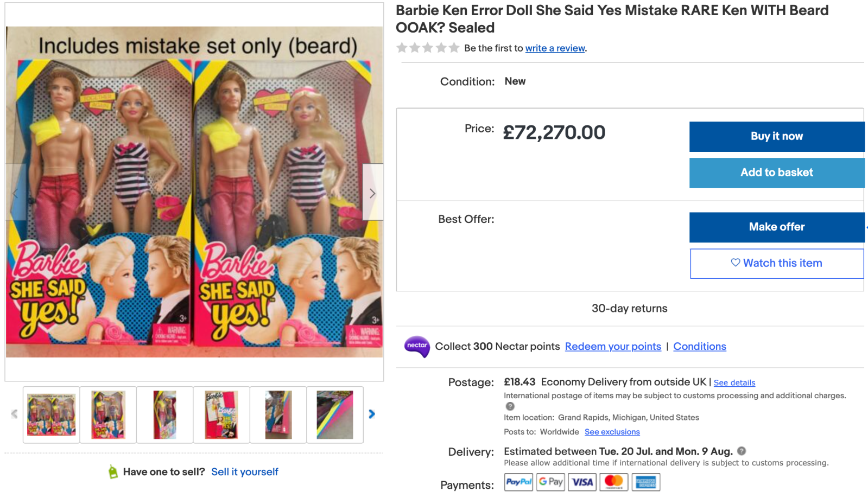Screen dimensions: 868x498
Task: Click the Nectar logo icon
Action: [417, 347]
